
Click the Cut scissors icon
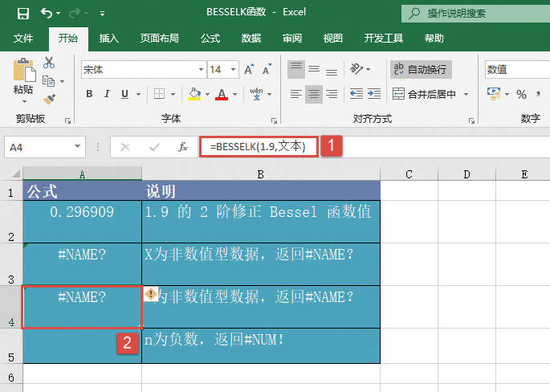(x=49, y=63)
